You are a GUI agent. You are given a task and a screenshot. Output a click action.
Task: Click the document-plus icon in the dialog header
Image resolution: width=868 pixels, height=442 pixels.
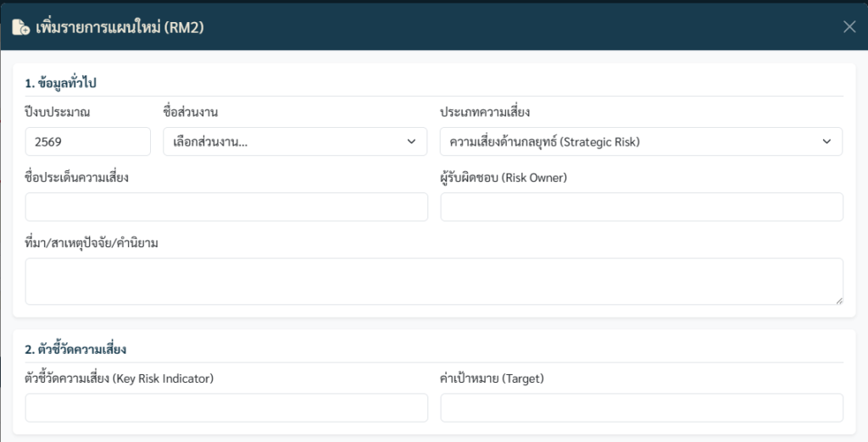click(x=20, y=27)
